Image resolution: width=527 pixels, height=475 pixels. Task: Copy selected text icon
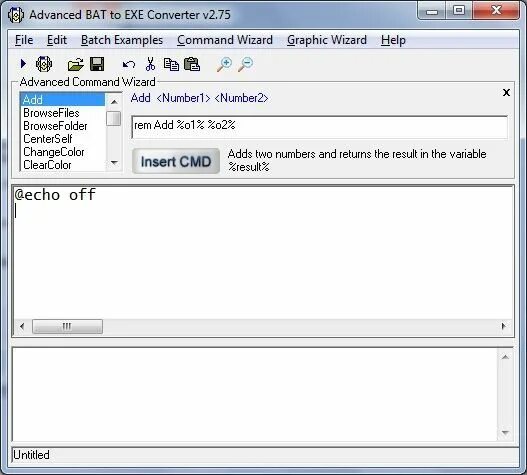click(x=171, y=64)
